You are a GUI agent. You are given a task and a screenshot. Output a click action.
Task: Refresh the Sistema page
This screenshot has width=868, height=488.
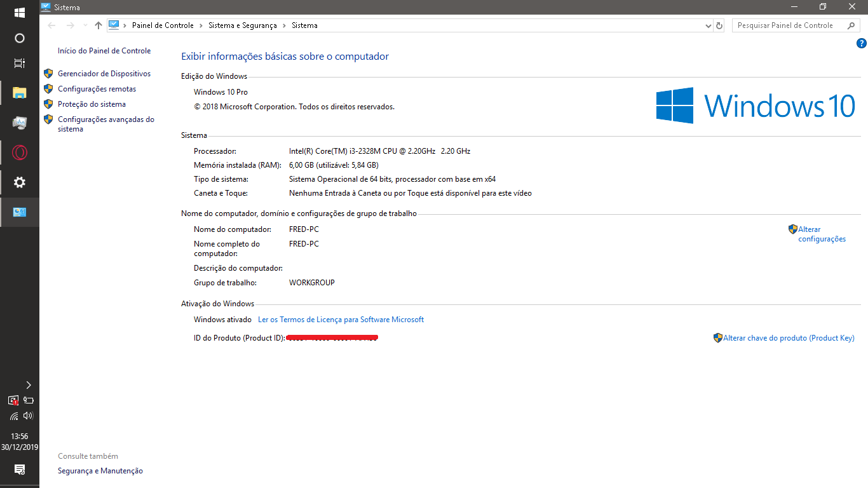pyautogui.click(x=719, y=25)
